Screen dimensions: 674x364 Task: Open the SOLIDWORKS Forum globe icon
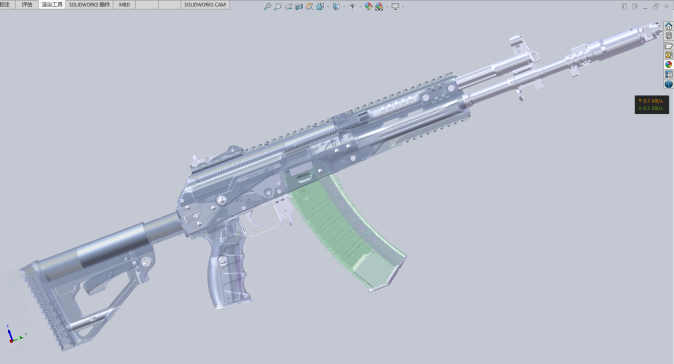668,84
